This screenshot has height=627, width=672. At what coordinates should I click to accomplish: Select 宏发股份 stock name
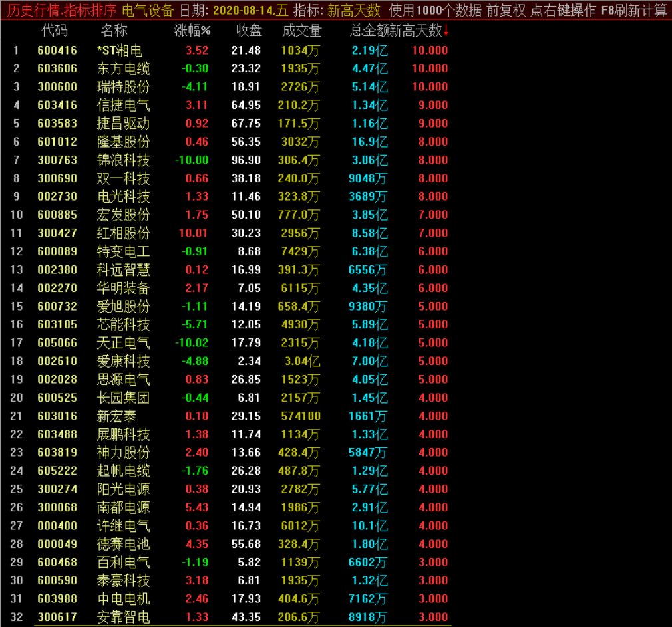point(124,215)
